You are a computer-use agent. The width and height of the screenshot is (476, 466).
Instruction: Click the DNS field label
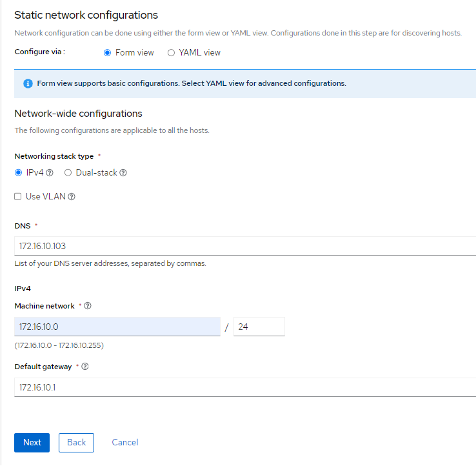pyautogui.click(x=23, y=226)
